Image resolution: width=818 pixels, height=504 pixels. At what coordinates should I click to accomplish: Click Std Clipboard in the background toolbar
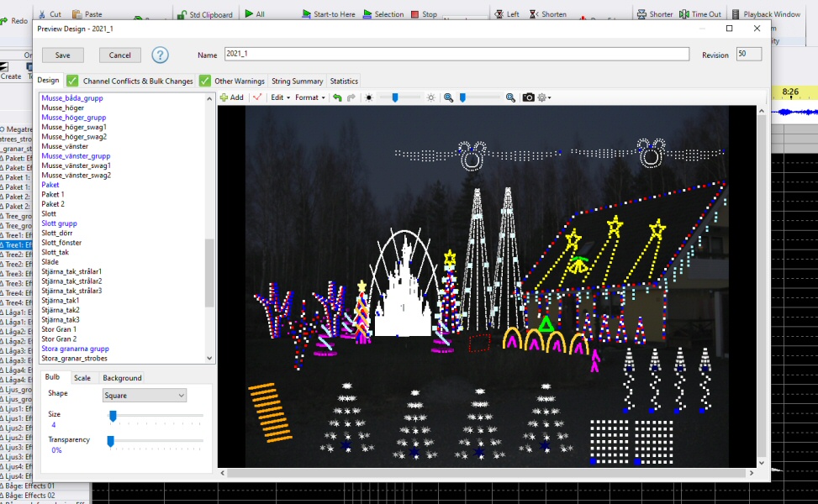(x=205, y=14)
